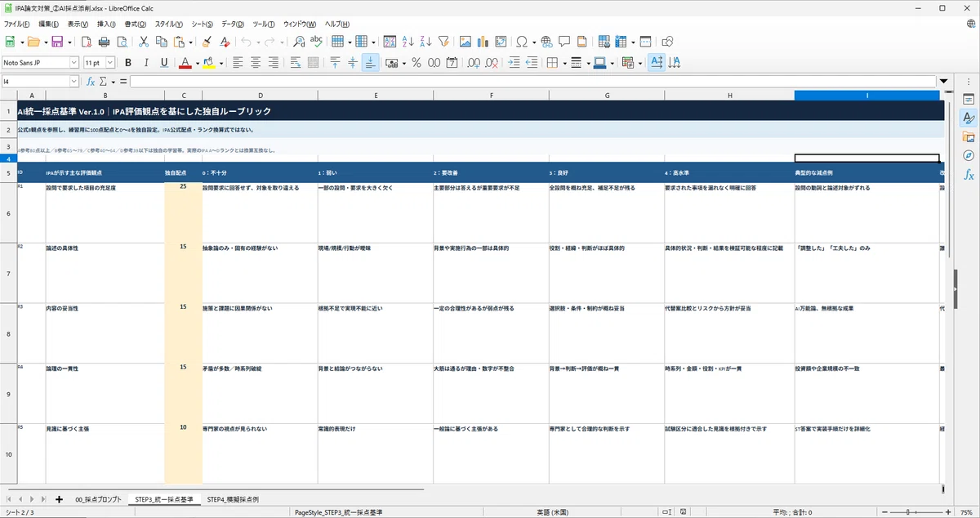Select row 7 header
Screen dimensions: 980x518
pos(8,273)
